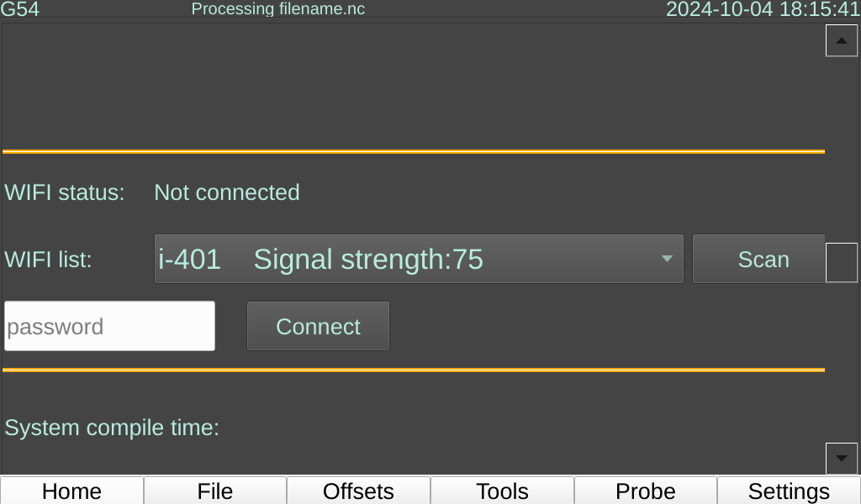861x504 pixels.
Task: Click the "WIFI status:" label
Action: (x=65, y=192)
